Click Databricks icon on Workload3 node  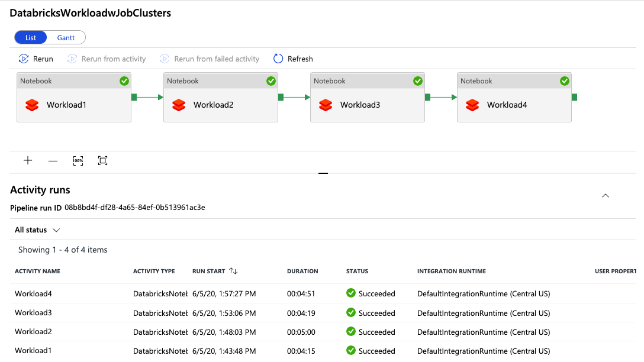tap(326, 105)
